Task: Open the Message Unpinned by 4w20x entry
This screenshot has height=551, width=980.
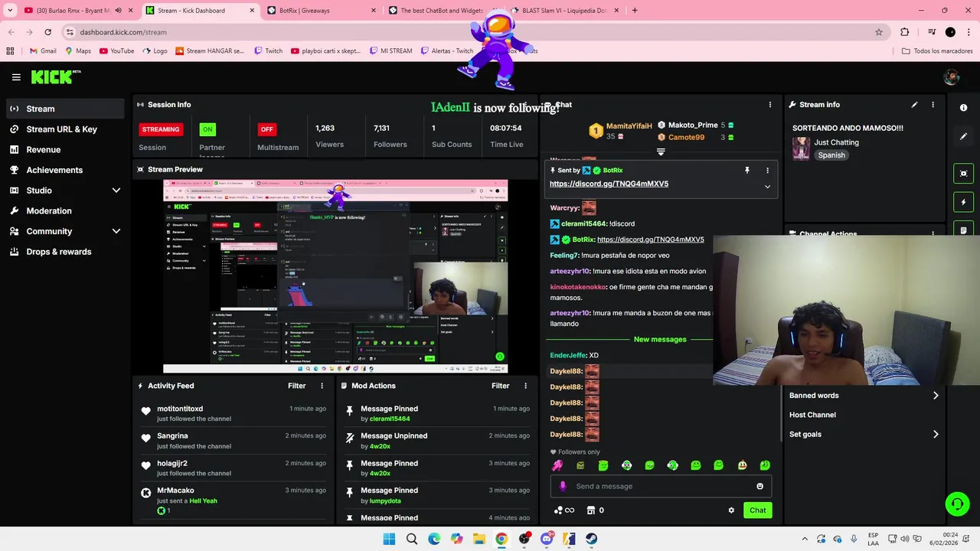Action: [x=436, y=440]
